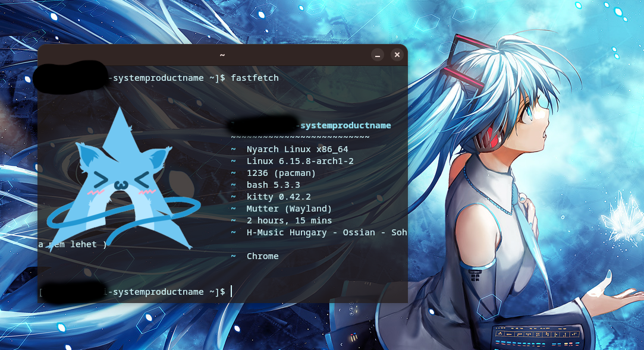Minimize the kitty terminal window
Viewport: 644px width, 350px height.
tap(378, 55)
